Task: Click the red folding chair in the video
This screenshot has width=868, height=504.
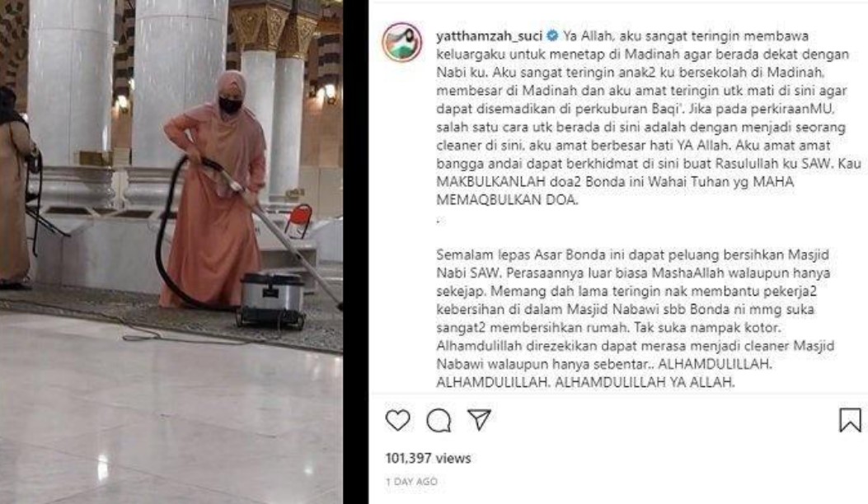Action: [299, 220]
